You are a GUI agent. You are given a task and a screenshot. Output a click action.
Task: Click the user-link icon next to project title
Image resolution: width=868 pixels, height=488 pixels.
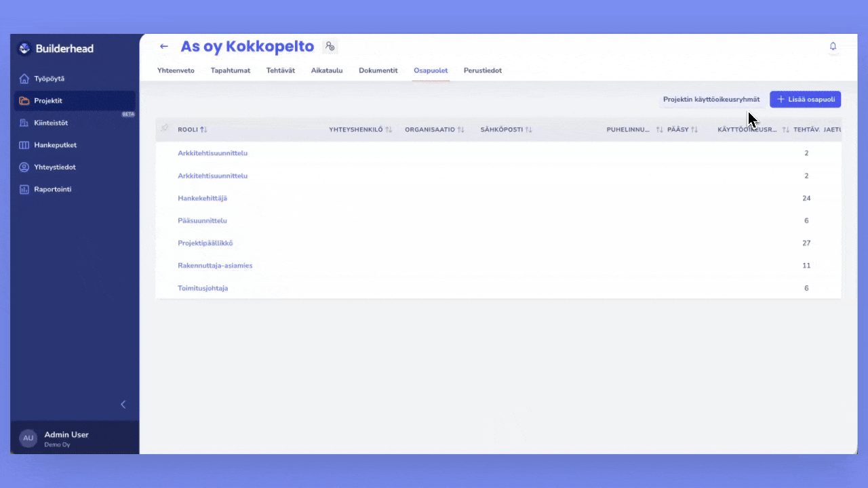click(x=330, y=47)
